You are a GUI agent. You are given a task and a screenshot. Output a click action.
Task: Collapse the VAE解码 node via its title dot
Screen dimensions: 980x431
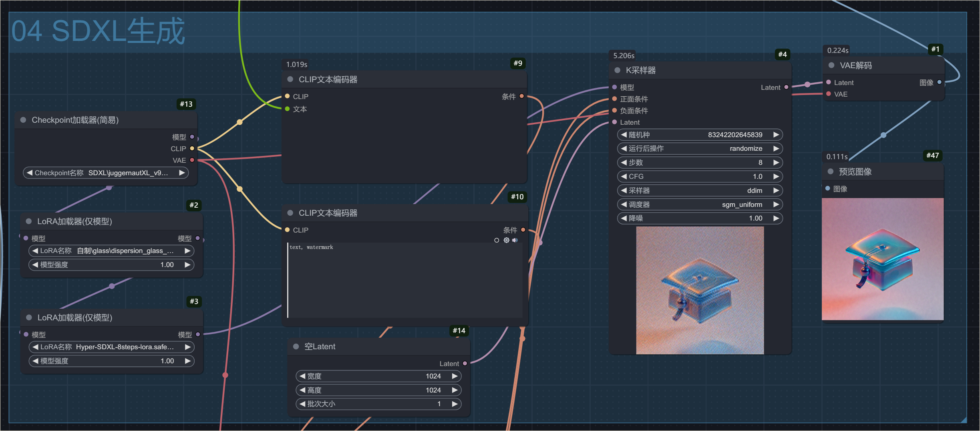pos(831,65)
